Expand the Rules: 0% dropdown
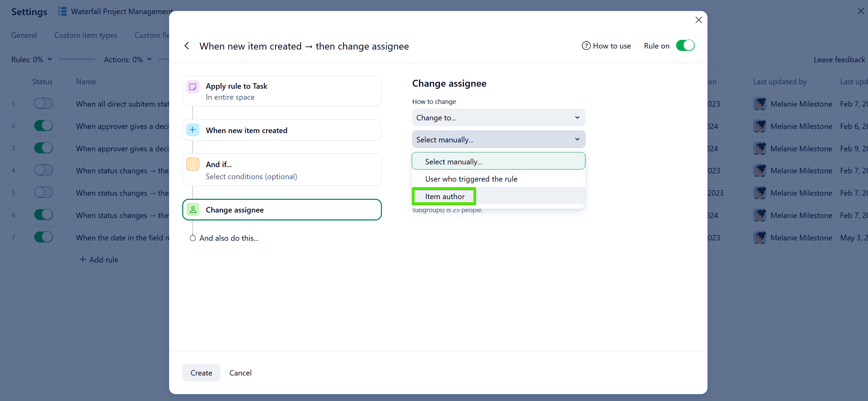 (32, 59)
